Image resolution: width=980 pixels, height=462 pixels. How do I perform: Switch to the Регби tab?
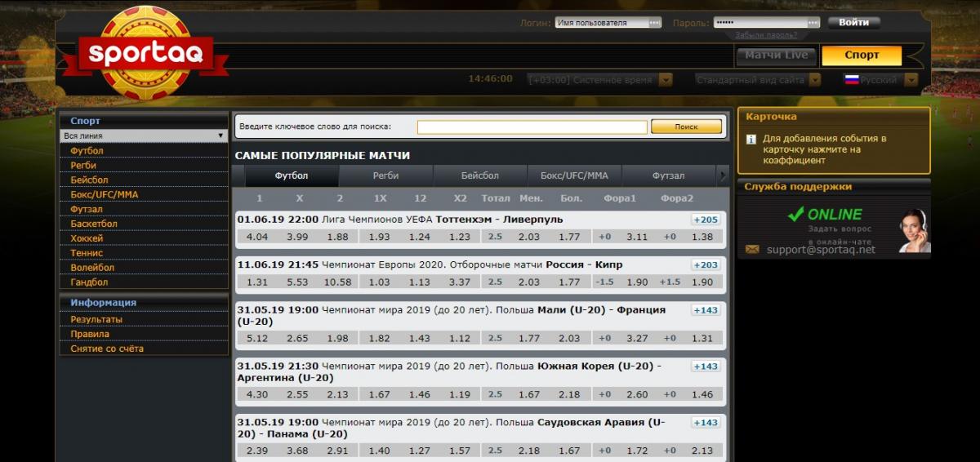pyautogui.click(x=385, y=175)
